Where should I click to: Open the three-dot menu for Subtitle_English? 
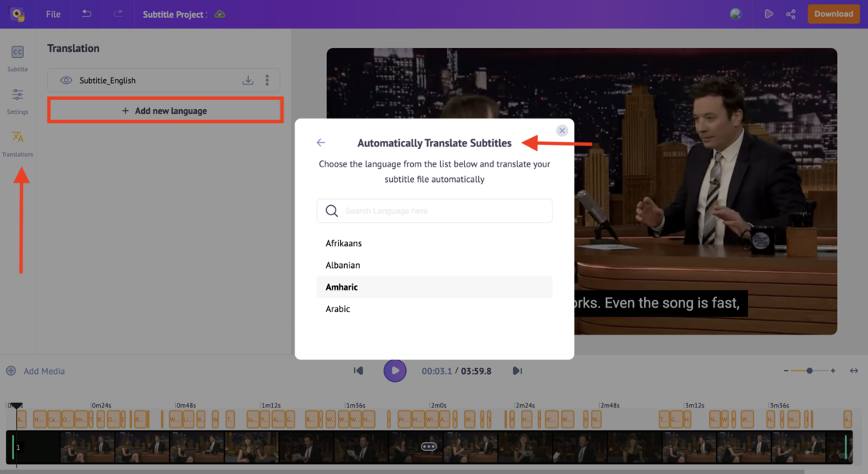coord(267,80)
